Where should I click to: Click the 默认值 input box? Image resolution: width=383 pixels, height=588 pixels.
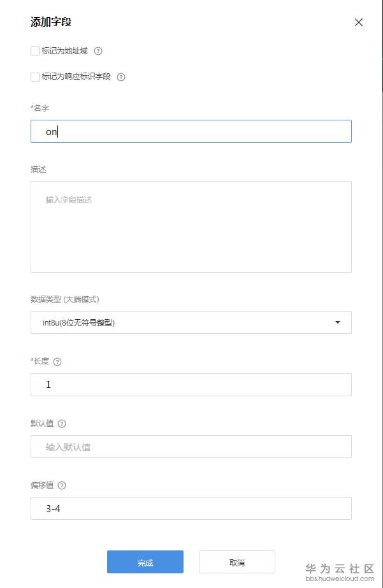pyautogui.click(x=191, y=447)
